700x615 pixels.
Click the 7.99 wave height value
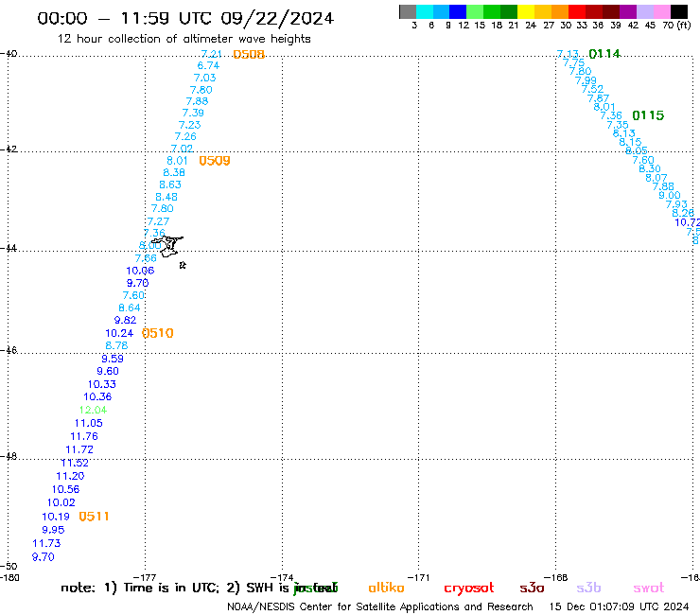(x=586, y=80)
